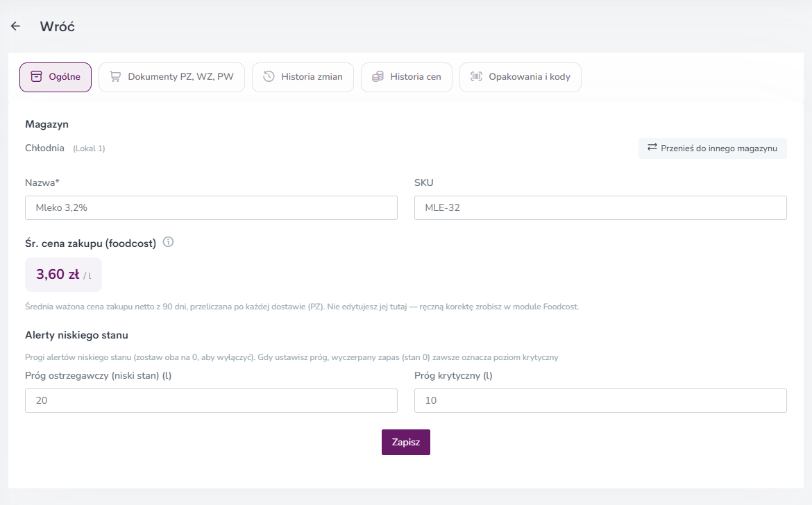Viewport: 812px width, 505px height.
Task: Show the Historia cen tab
Action: (407, 77)
